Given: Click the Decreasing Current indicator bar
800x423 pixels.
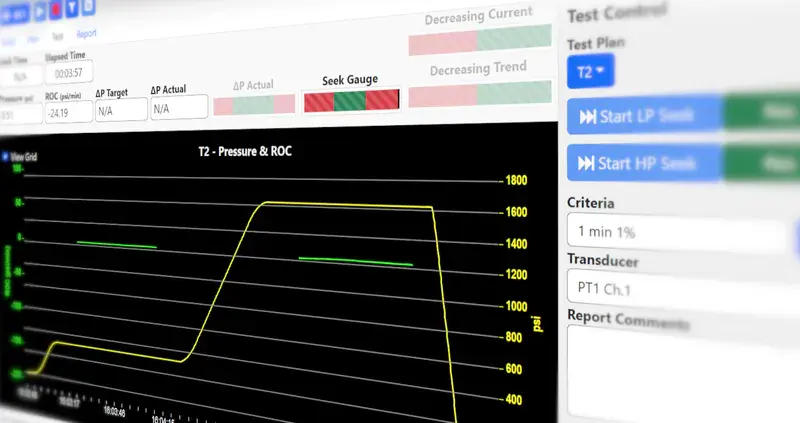Looking at the screenshot, I should [480, 40].
